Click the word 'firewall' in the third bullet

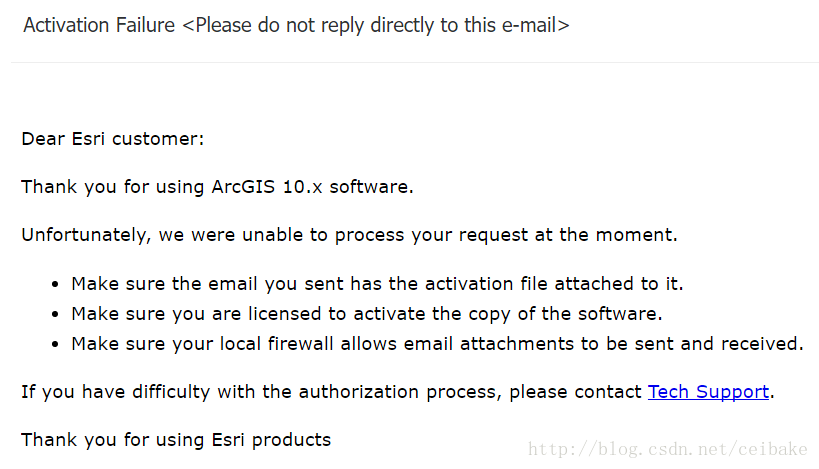(x=300, y=344)
